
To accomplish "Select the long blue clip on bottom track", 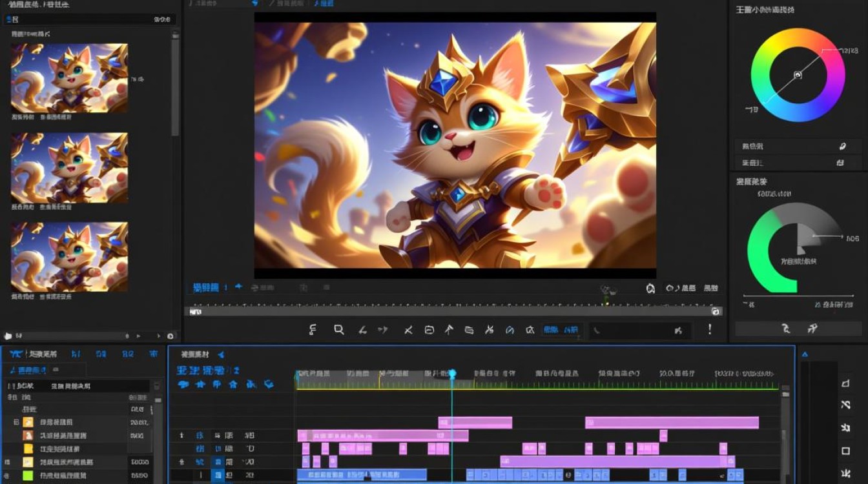I will 362,475.
